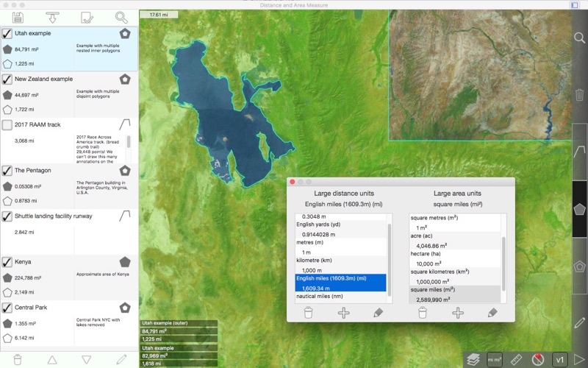Image resolution: width=588 pixels, height=368 pixels.
Task: Delete selected item with list trash icon
Action: [x=17, y=360]
